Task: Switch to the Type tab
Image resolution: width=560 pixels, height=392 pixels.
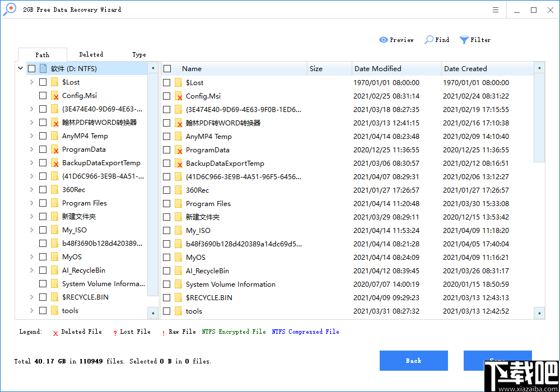Action: tap(139, 54)
